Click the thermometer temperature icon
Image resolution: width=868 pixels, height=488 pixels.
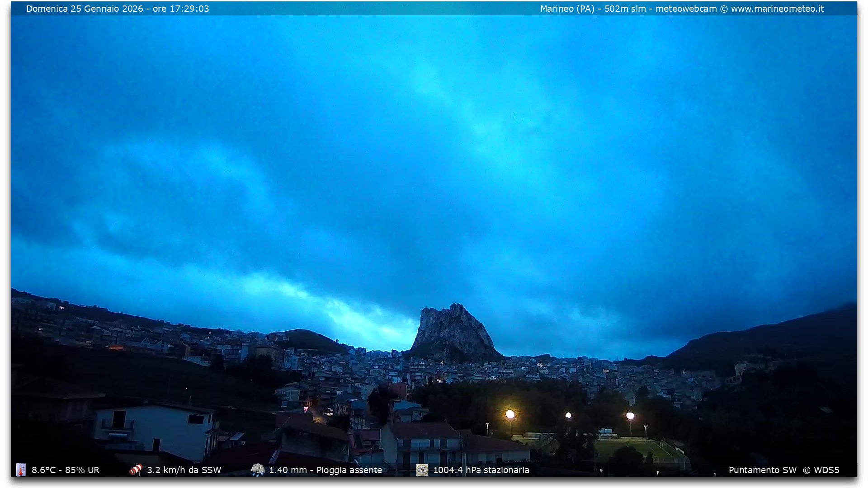pos(21,470)
